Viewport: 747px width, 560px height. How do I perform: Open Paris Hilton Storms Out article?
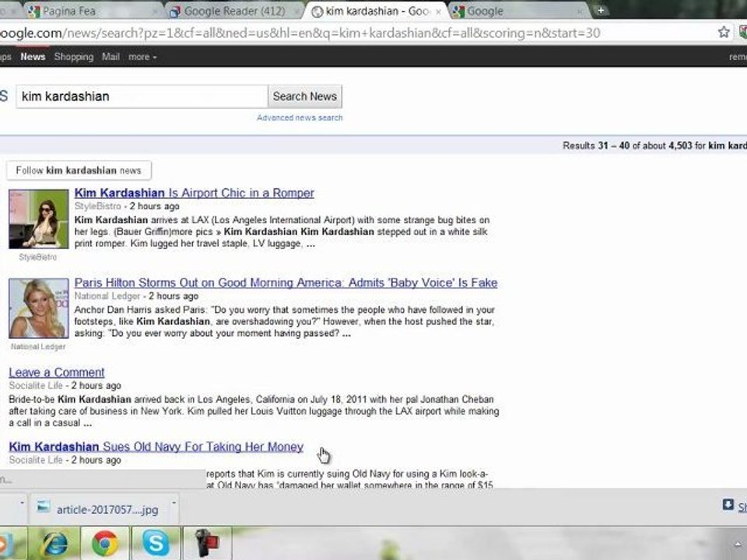click(x=286, y=282)
